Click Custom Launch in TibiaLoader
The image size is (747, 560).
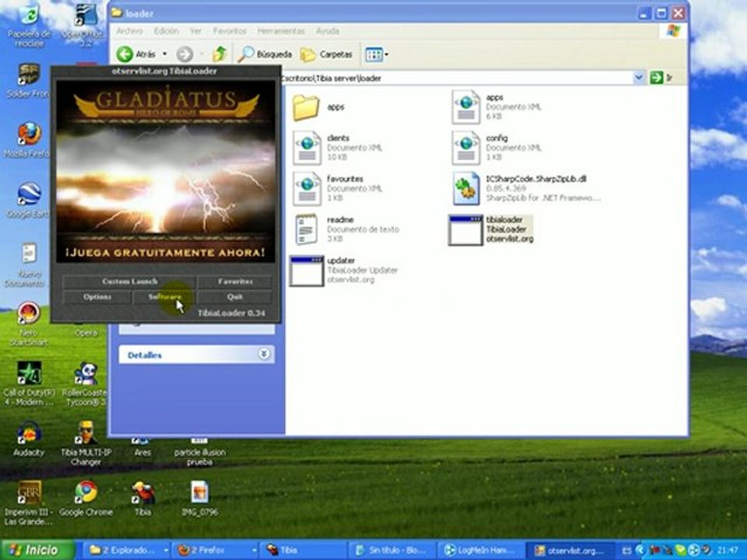[130, 282]
